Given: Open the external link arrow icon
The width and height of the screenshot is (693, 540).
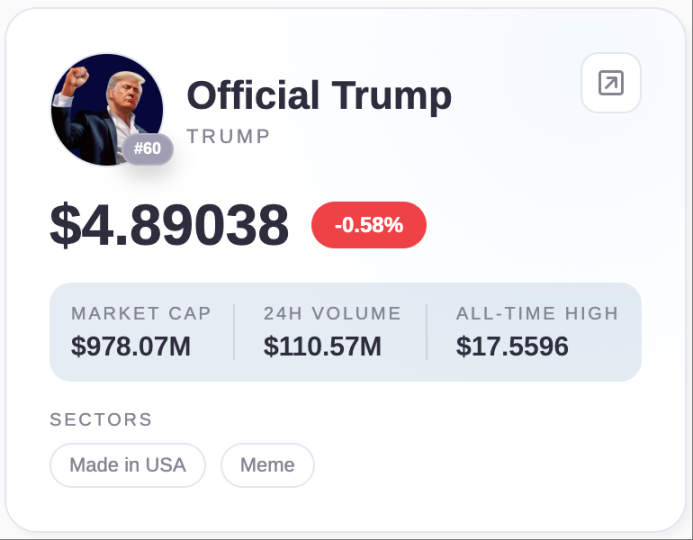Looking at the screenshot, I should (610, 83).
